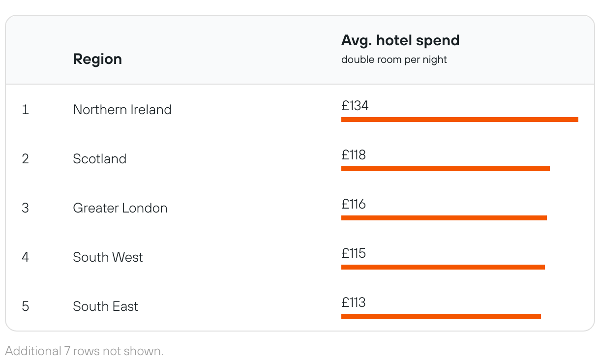Click the Scotland region name
600x364 pixels.
pyautogui.click(x=99, y=158)
